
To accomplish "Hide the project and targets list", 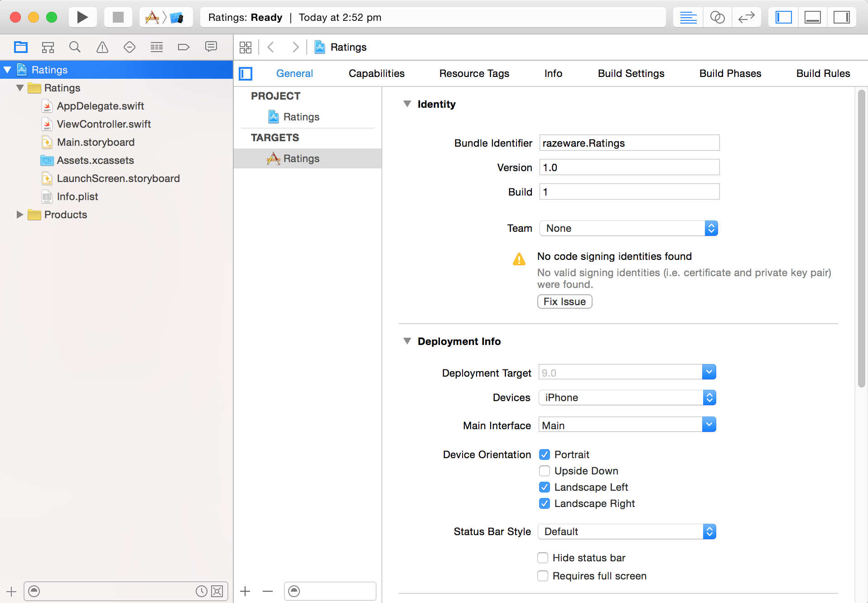I will click(246, 73).
